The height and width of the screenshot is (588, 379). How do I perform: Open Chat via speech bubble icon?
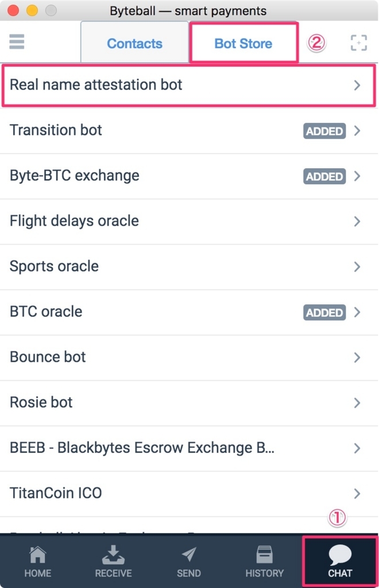(x=339, y=555)
